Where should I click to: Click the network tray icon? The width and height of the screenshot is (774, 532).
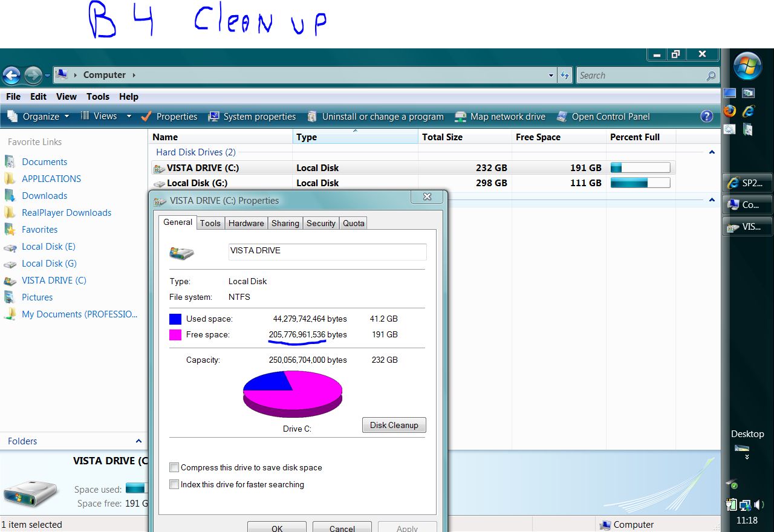point(746,505)
